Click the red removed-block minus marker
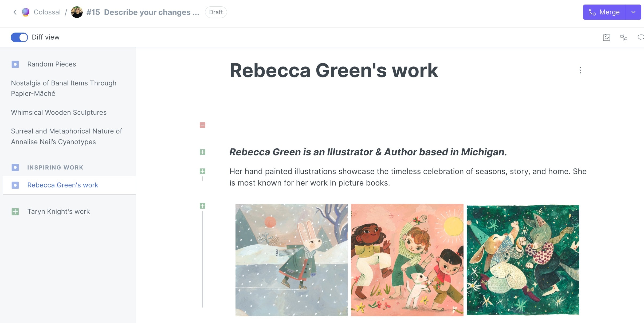 click(202, 125)
